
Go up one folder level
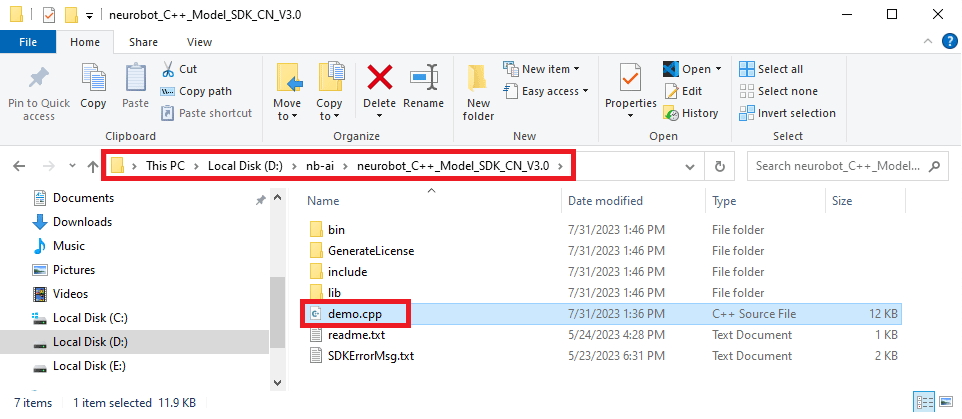point(93,166)
